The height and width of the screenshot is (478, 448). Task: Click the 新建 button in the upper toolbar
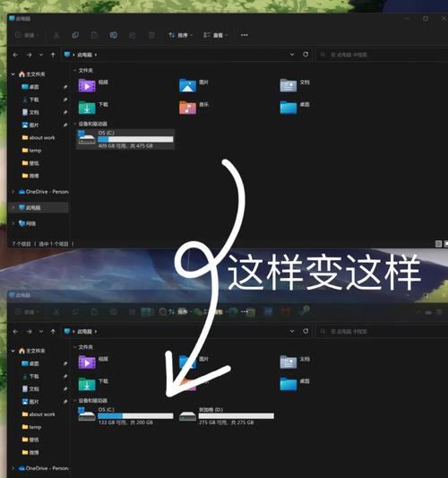point(27,35)
